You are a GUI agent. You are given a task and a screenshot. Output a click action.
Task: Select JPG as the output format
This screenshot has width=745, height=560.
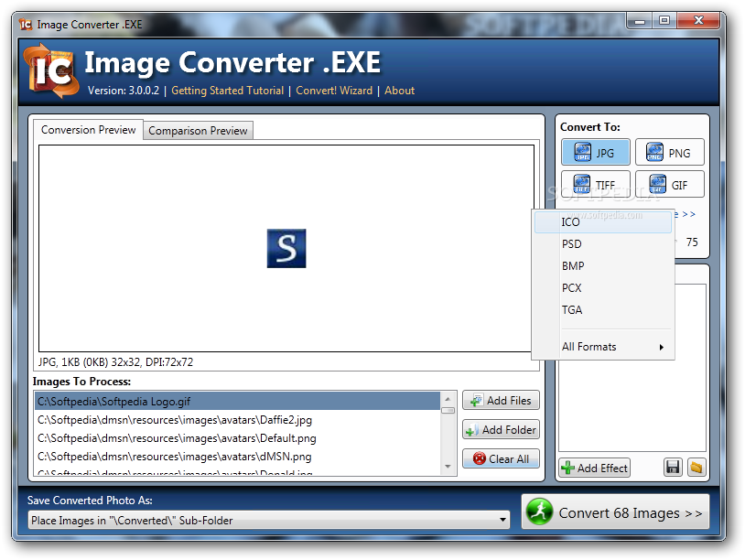595,152
